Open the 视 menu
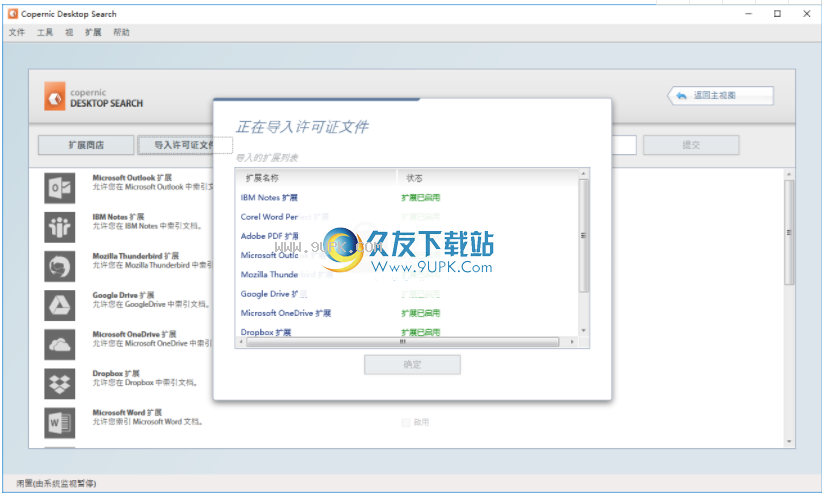The height and width of the screenshot is (500, 822). pyautogui.click(x=69, y=32)
